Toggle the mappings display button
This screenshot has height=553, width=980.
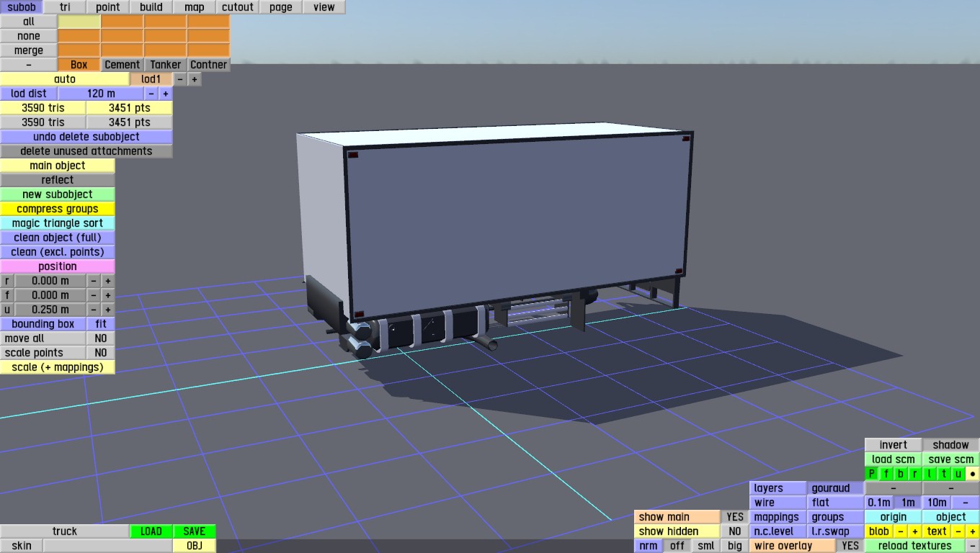(778, 517)
